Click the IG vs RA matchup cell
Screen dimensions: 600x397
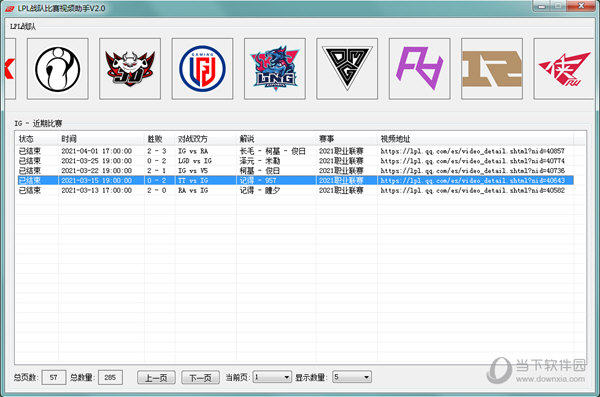point(193,151)
